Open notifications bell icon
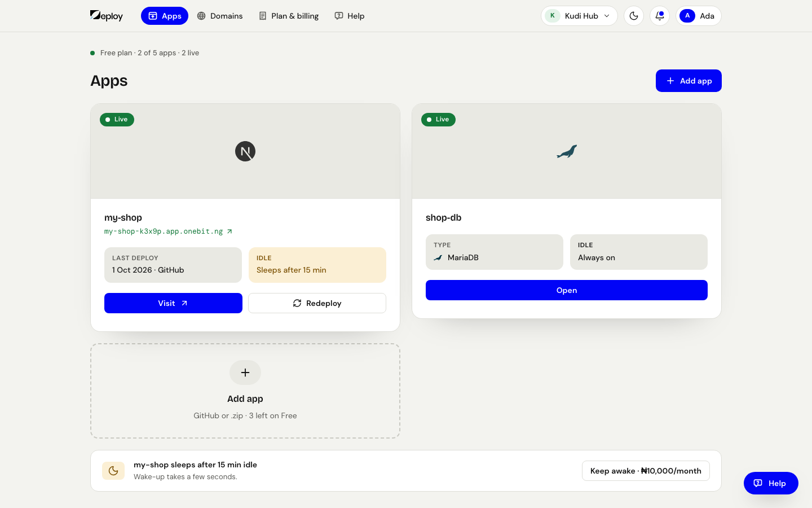Viewport: 812px width, 508px height. 660,16
